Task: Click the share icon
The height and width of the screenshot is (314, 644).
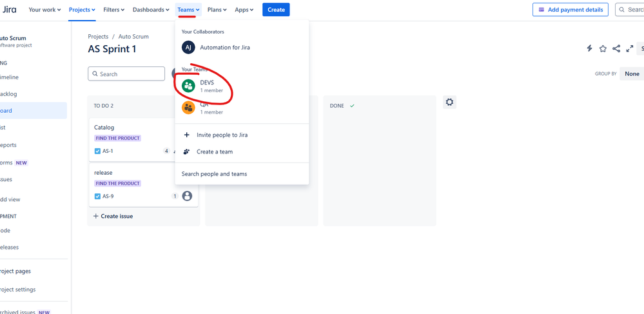Action: (616, 48)
